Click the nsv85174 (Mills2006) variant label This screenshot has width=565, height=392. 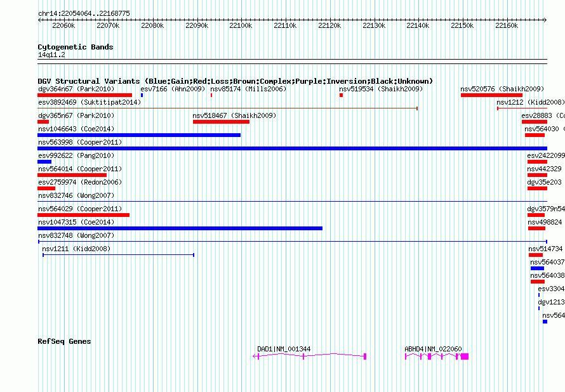[248, 89]
